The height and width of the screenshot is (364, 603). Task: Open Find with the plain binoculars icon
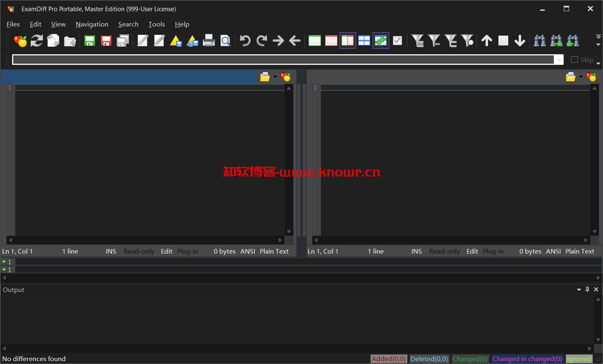point(540,41)
